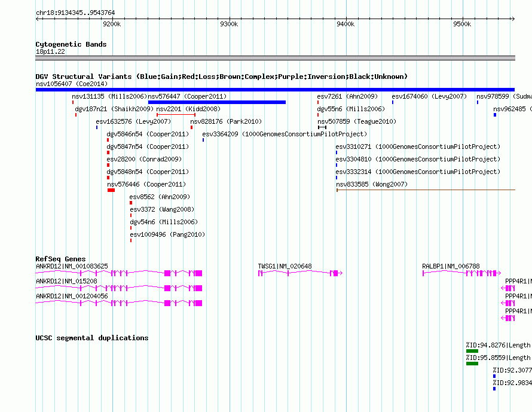Click the ruler's left arrow end
The height and width of the screenshot is (412, 532).
[x=37, y=19]
